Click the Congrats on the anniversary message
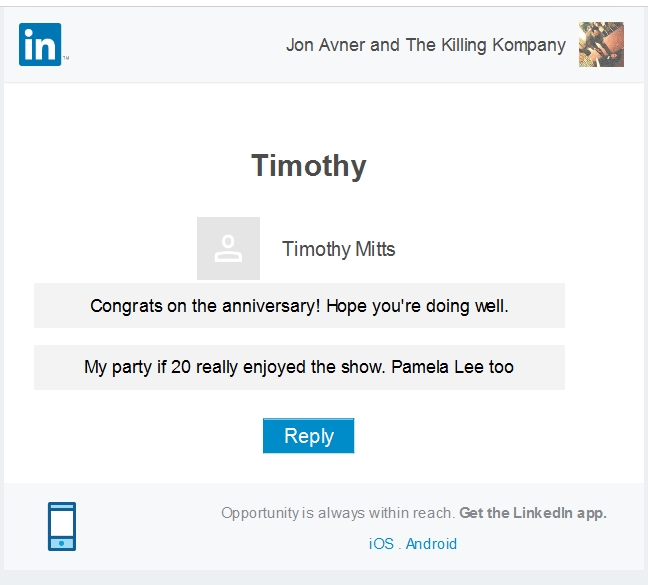The height and width of the screenshot is (585, 648). [x=299, y=306]
